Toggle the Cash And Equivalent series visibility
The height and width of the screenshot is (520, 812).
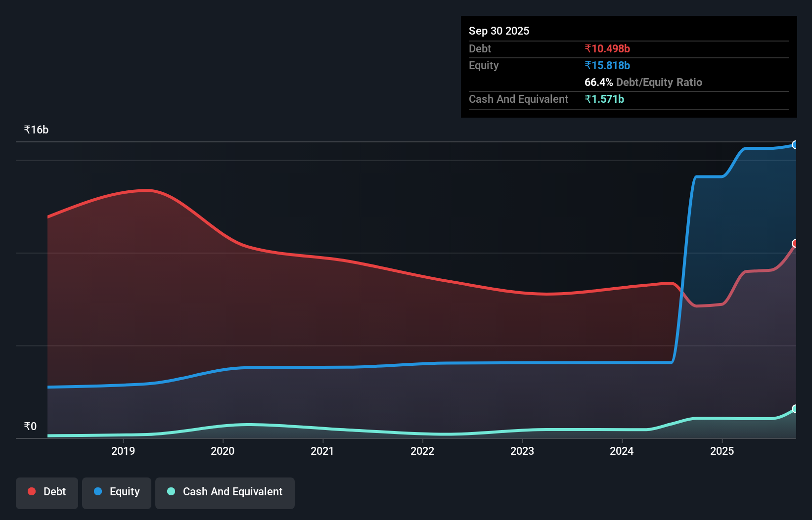point(225,493)
